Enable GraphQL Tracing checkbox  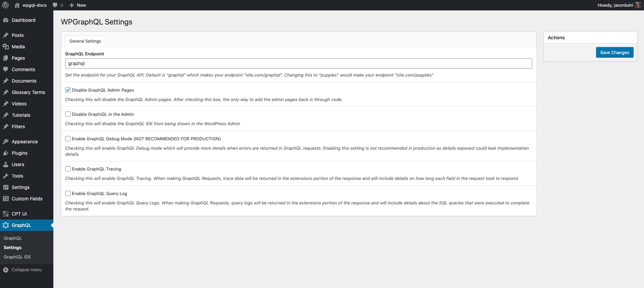pos(68,169)
